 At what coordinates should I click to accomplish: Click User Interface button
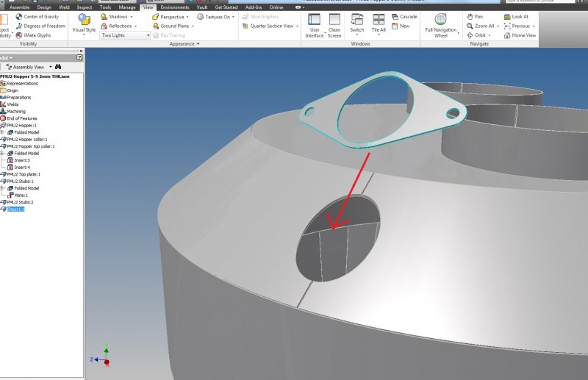(x=315, y=26)
